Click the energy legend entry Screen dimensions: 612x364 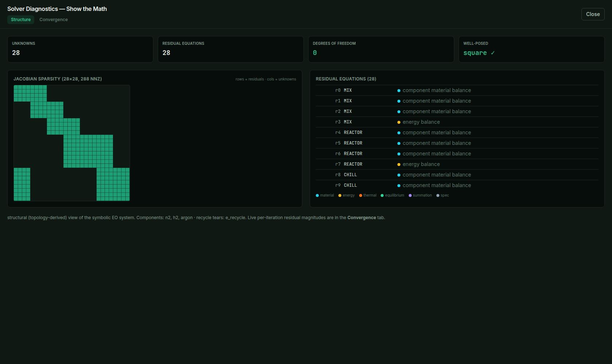(x=346, y=195)
